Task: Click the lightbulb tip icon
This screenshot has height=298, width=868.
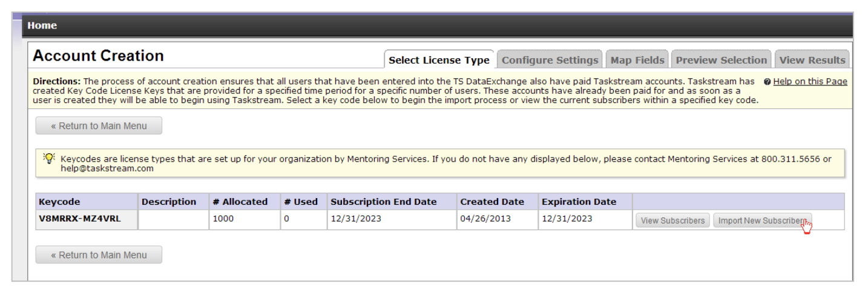Action: 49,158
